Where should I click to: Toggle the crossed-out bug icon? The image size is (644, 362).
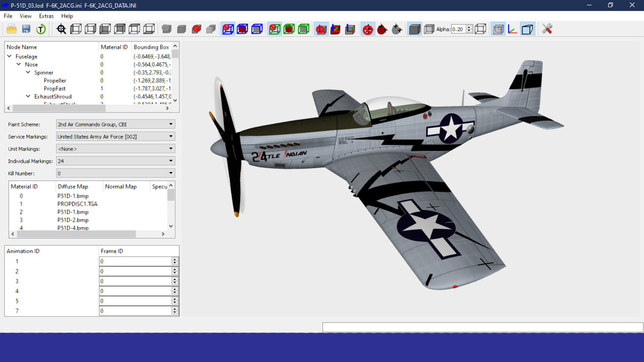tap(368, 29)
